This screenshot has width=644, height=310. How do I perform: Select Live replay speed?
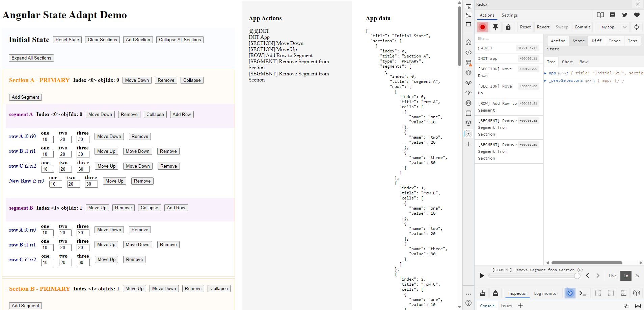(x=613, y=276)
